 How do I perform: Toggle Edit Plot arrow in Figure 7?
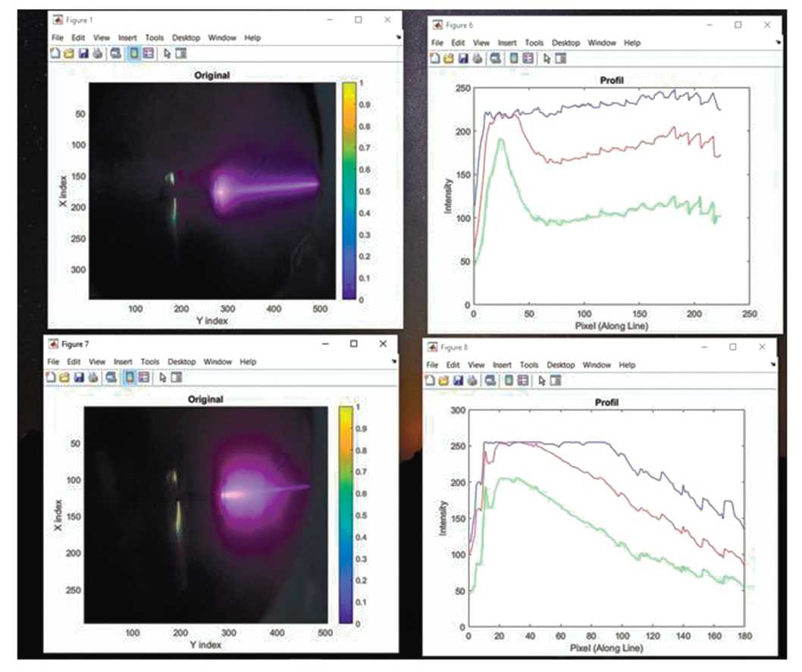point(162,377)
